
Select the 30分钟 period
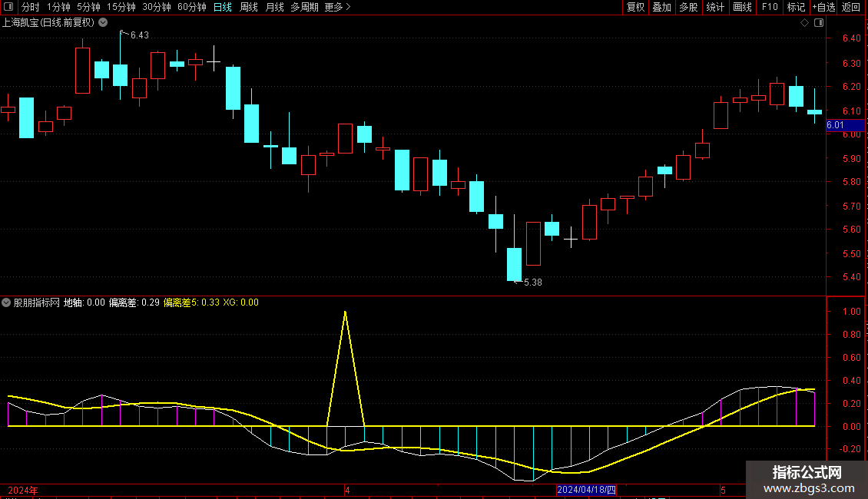(x=156, y=7)
